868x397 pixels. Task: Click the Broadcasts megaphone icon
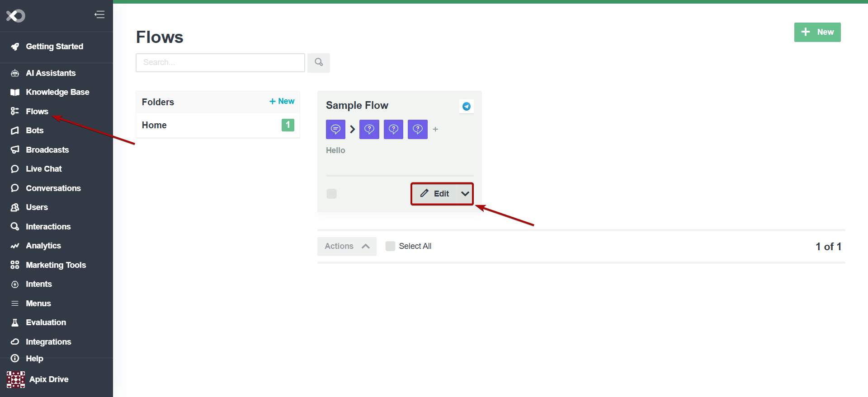(x=15, y=149)
